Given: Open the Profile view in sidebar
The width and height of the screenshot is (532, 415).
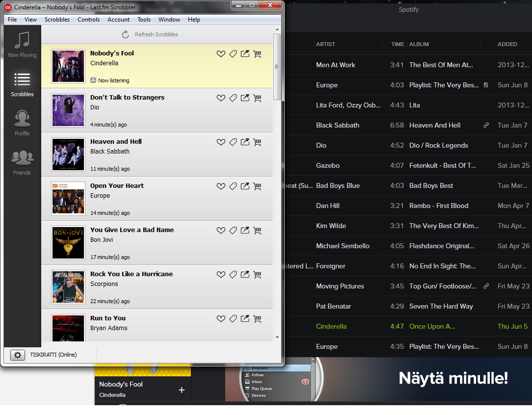Looking at the screenshot, I should point(22,124).
